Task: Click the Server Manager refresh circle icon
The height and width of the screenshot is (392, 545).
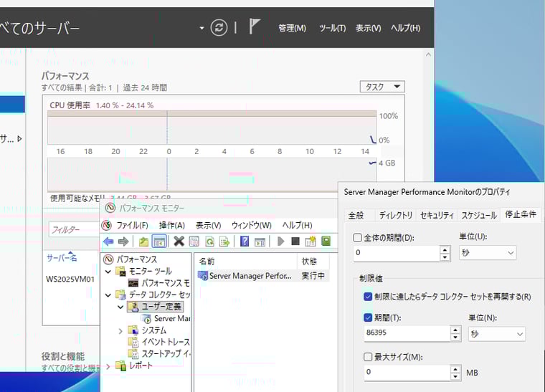Action: tap(219, 27)
